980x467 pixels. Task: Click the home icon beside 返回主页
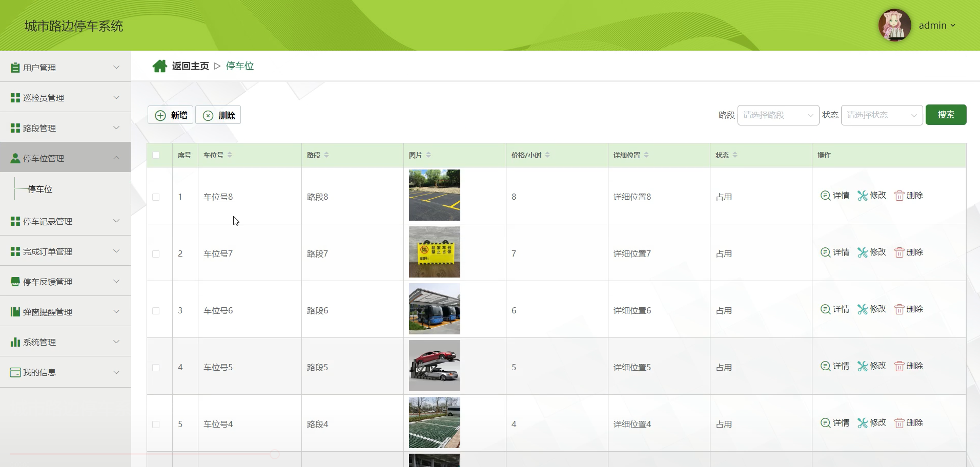pyautogui.click(x=159, y=66)
